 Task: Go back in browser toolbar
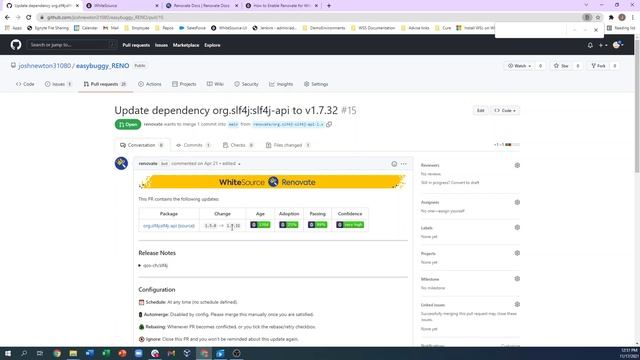7,17
